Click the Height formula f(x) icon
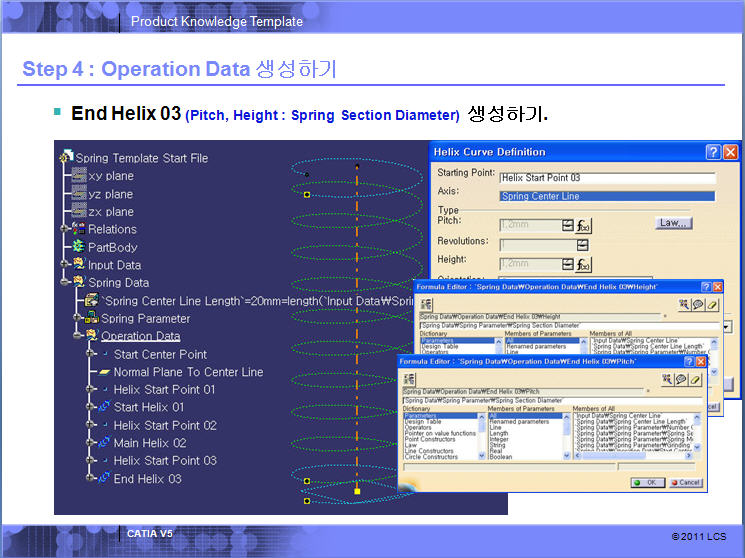This screenshot has width=745, height=558. [584, 264]
